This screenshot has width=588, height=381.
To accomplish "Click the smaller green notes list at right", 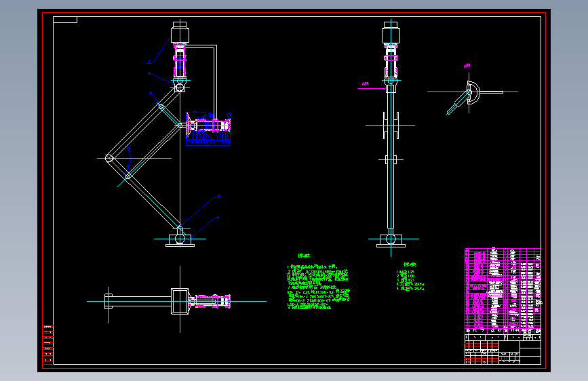I will (410, 280).
